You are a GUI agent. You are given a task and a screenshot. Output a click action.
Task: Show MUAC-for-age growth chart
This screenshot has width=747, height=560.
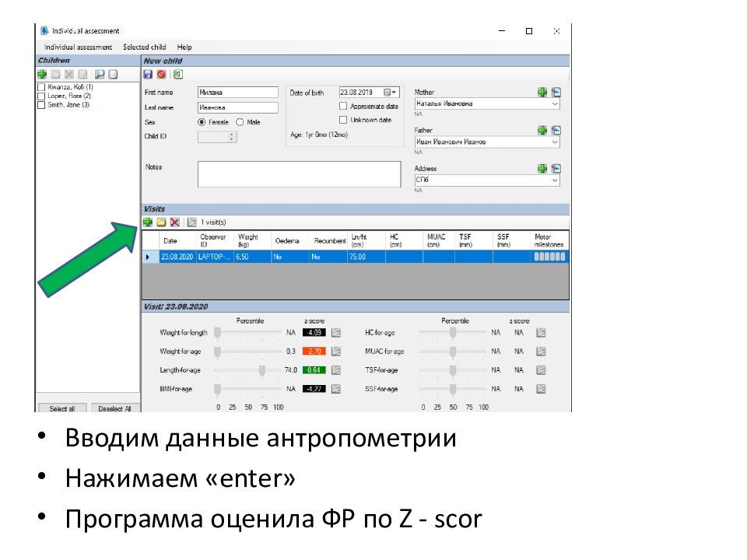pos(541,352)
